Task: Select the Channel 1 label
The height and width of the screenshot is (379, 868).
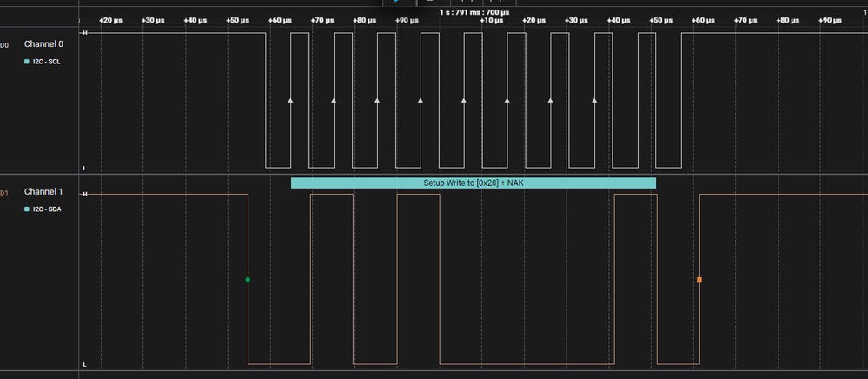Action: [43, 191]
